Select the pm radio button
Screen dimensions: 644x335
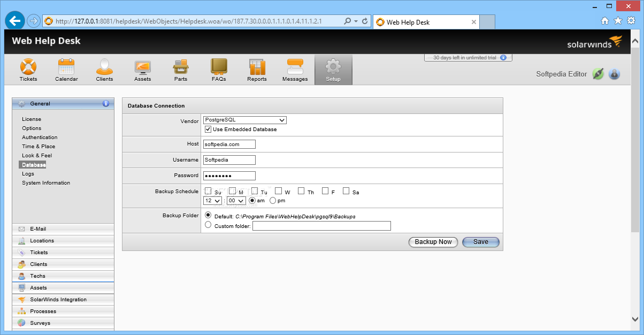(x=273, y=201)
